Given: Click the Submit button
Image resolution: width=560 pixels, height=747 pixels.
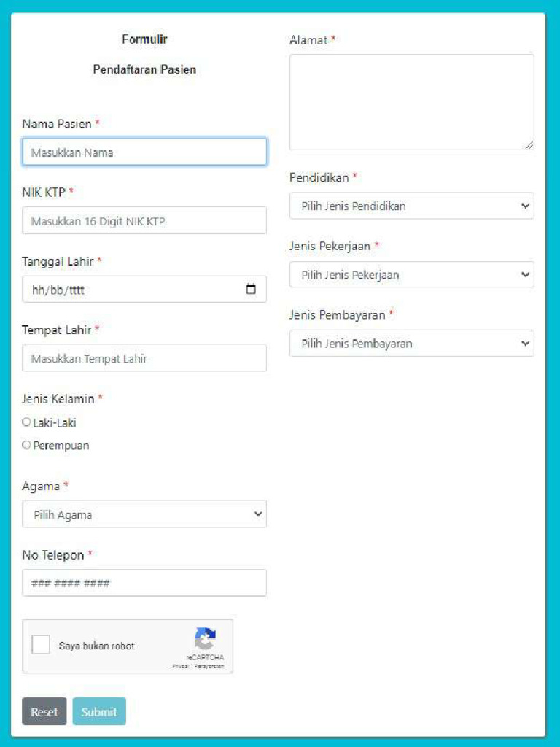Looking at the screenshot, I should click(x=99, y=711).
